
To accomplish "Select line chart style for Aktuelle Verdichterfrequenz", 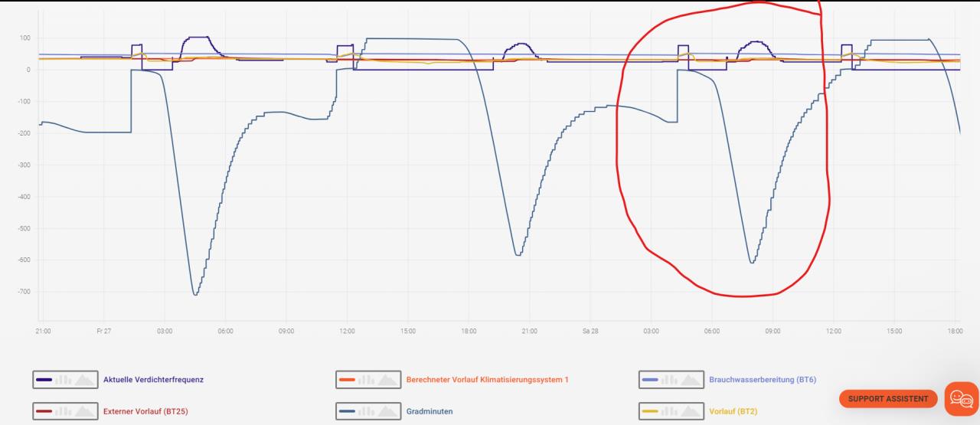I will click(44, 379).
